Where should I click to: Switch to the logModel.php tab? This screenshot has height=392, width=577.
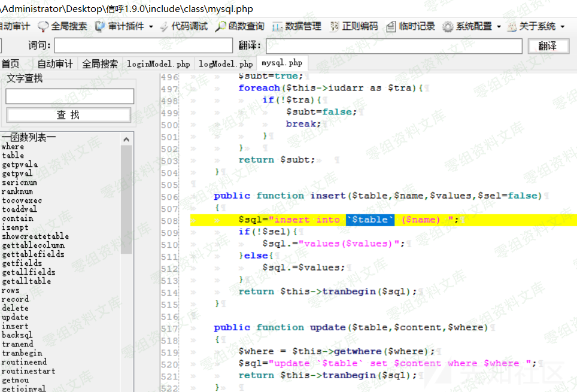point(226,63)
